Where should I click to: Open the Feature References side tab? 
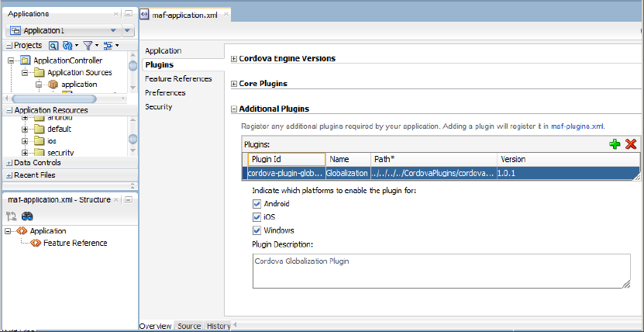click(x=178, y=79)
